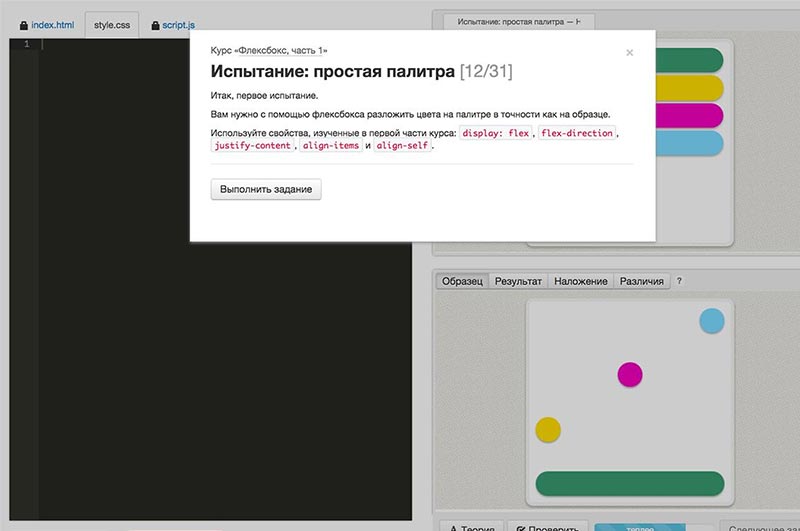800x531 pixels.
Task: Click the lock icon beside script.js
Action: (155, 24)
